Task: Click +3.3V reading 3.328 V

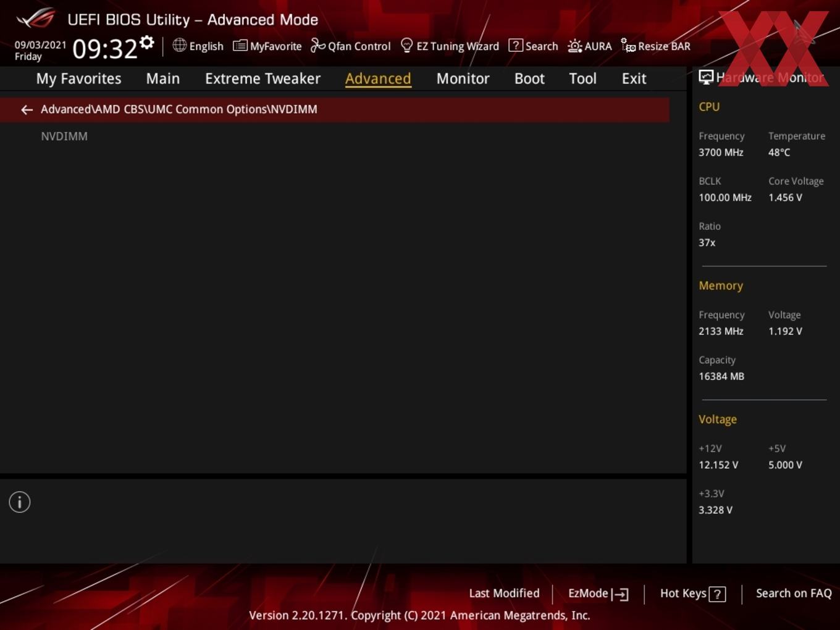Action: [715, 510]
